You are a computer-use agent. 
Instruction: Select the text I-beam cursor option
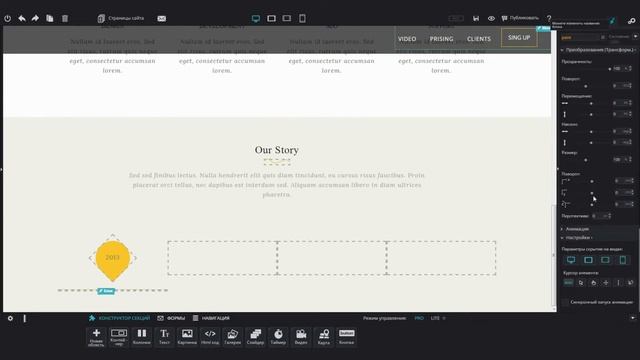click(618, 282)
